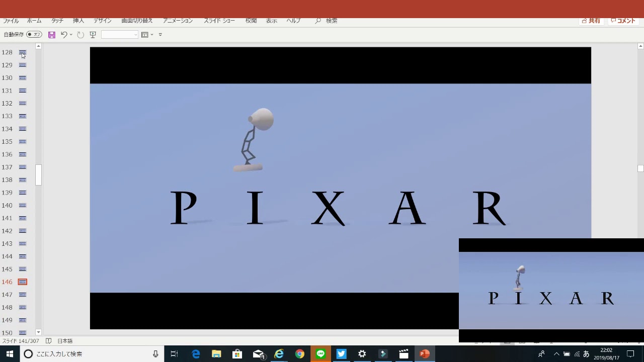Switch to the 表示 tab
Image resolution: width=644 pixels, height=362 pixels.
272,21
